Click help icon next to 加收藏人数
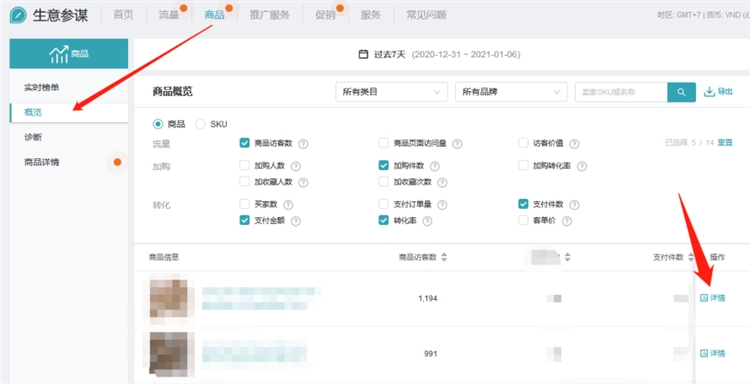 pos(303,182)
